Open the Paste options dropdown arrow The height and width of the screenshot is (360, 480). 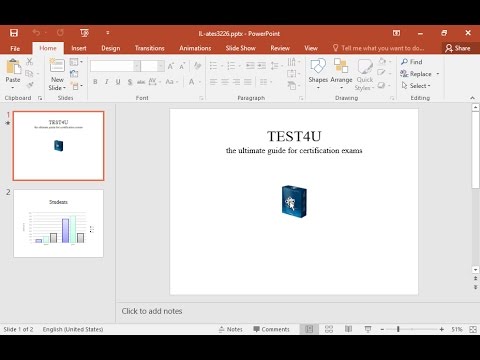click(13, 88)
